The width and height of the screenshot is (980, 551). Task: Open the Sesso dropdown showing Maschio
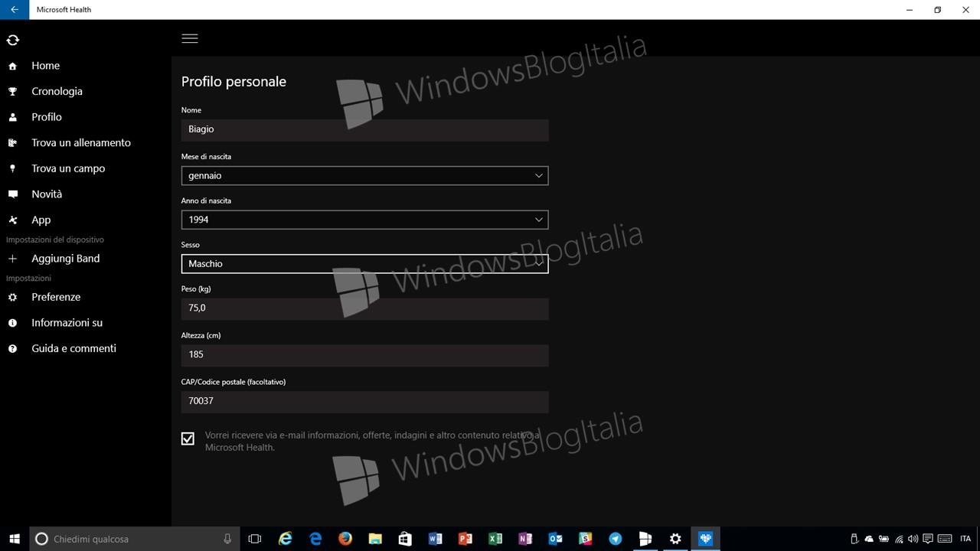coord(364,264)
